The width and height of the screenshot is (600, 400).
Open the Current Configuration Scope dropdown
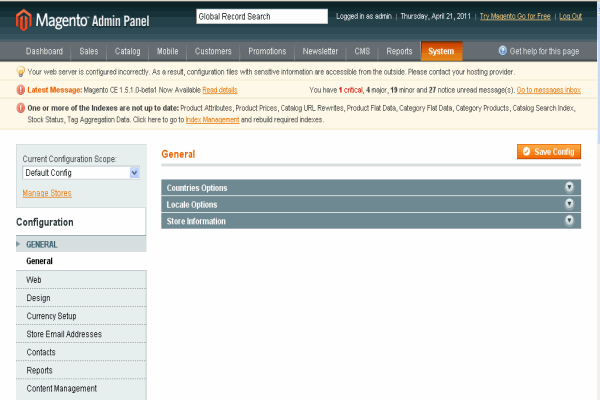[x=81, y=173]
